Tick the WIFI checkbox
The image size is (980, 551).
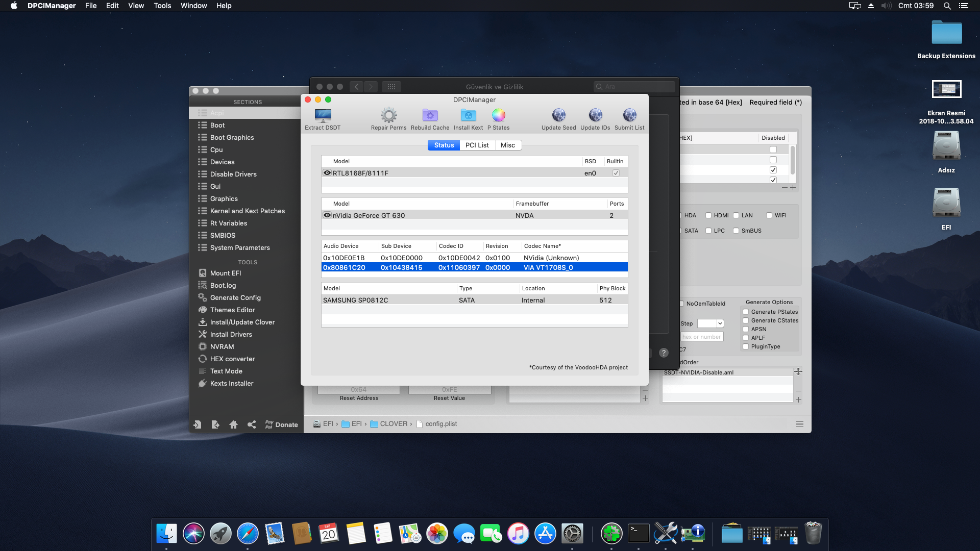point(769,215)
